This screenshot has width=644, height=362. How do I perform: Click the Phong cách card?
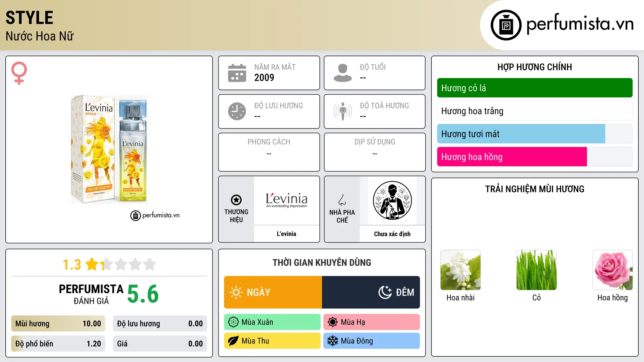(269, 152)
